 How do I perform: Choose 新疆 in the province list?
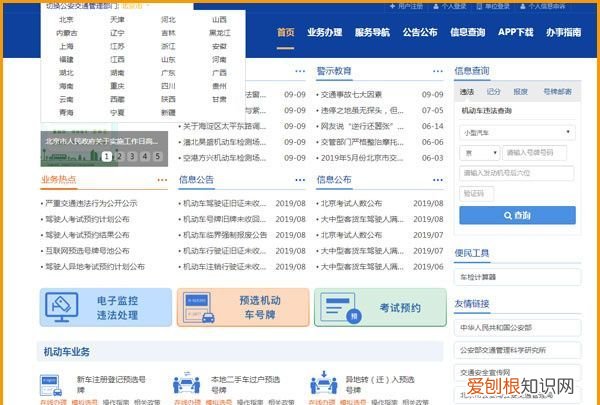tap(168, 113)
